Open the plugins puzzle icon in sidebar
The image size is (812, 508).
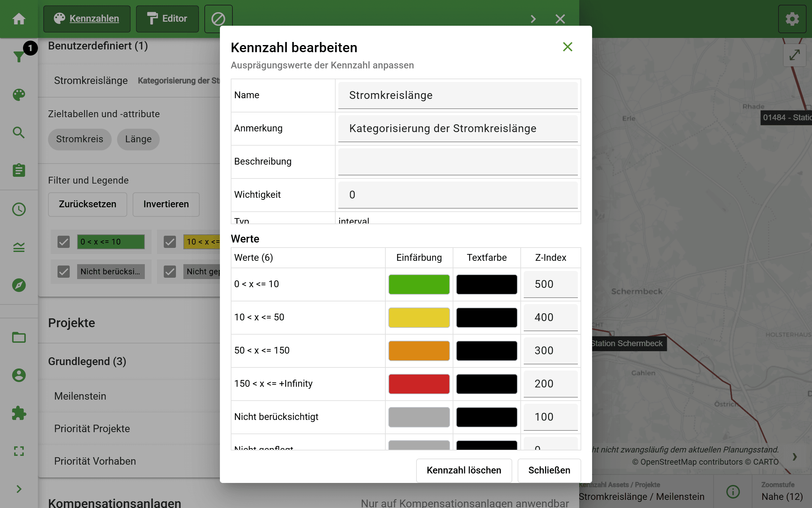pos(19,414)
